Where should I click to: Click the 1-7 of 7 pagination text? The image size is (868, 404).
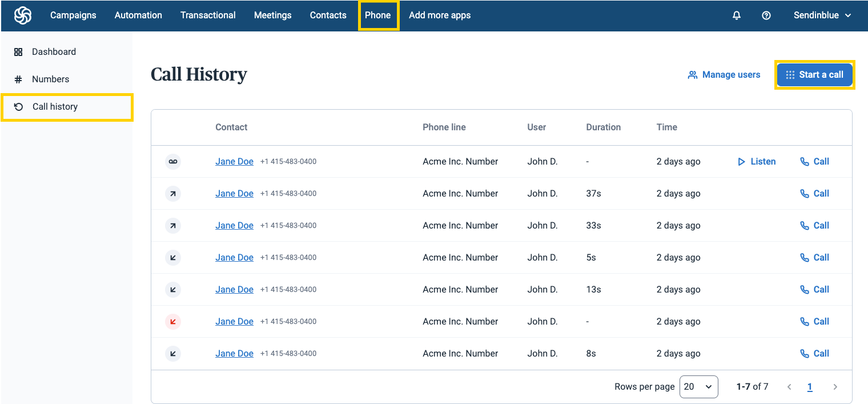pyautogui.click(x=753, y=387)
